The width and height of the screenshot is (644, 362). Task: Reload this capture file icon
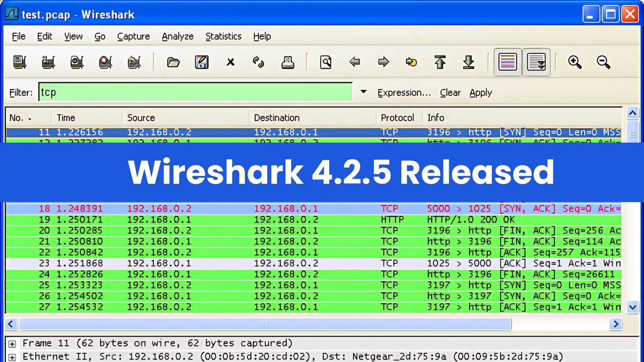[x=258, y=62]
